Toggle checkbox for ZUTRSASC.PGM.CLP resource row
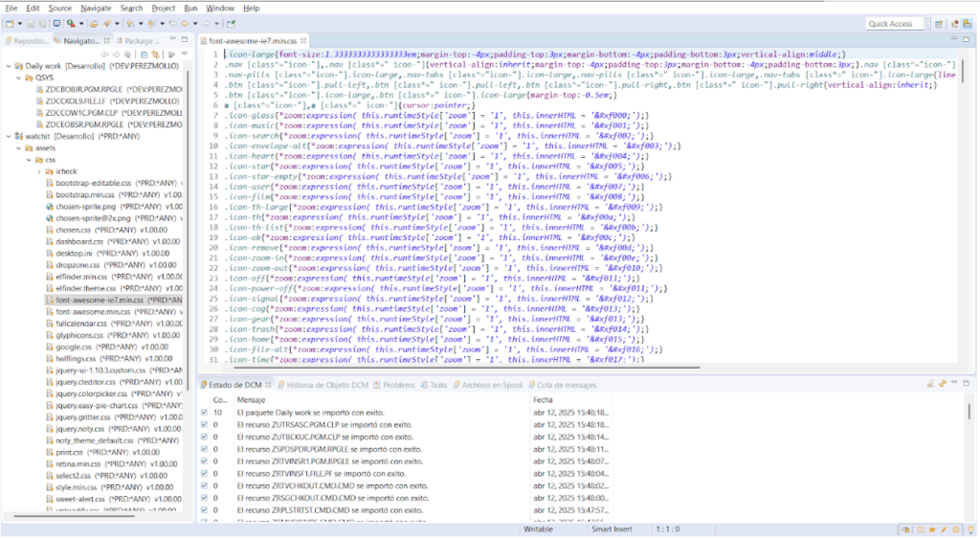 204,425
